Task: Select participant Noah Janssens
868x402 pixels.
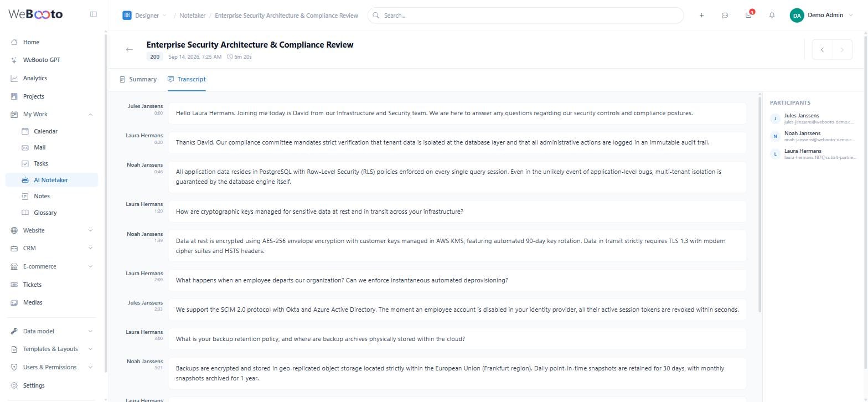Action: [x=813, y=136]
